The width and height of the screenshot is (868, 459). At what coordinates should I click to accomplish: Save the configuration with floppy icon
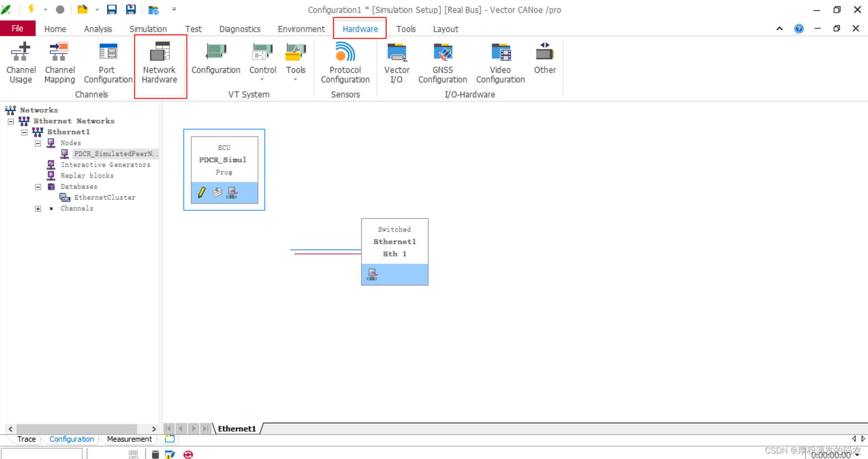coord(112,10)
